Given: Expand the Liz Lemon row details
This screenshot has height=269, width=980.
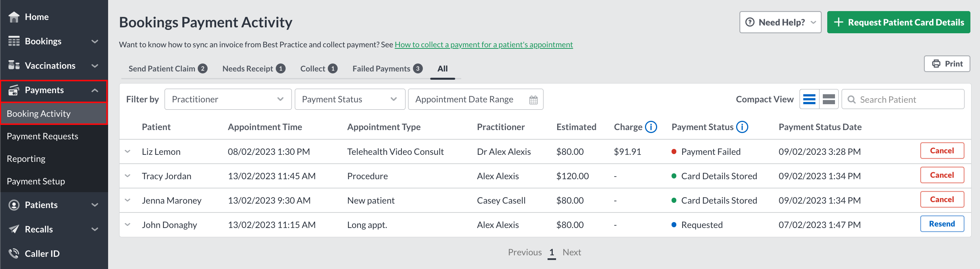Looking at the screenshot, I should pos(128,151).
